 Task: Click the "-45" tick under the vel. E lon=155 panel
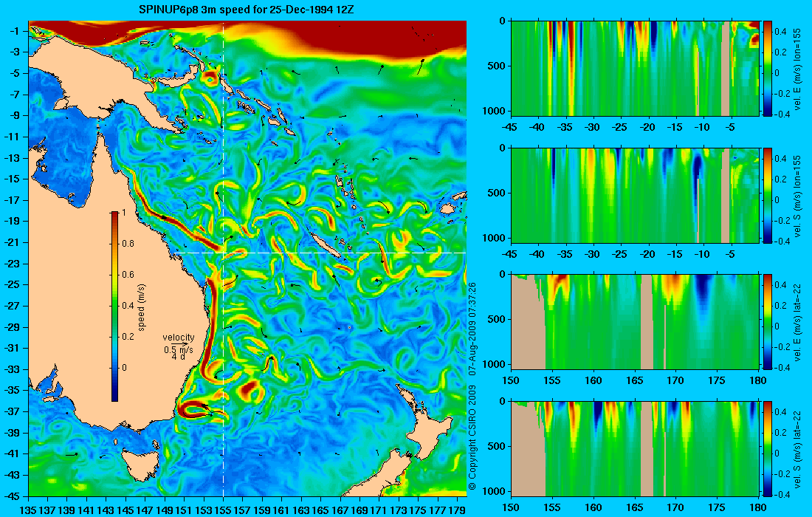(511, 128)
